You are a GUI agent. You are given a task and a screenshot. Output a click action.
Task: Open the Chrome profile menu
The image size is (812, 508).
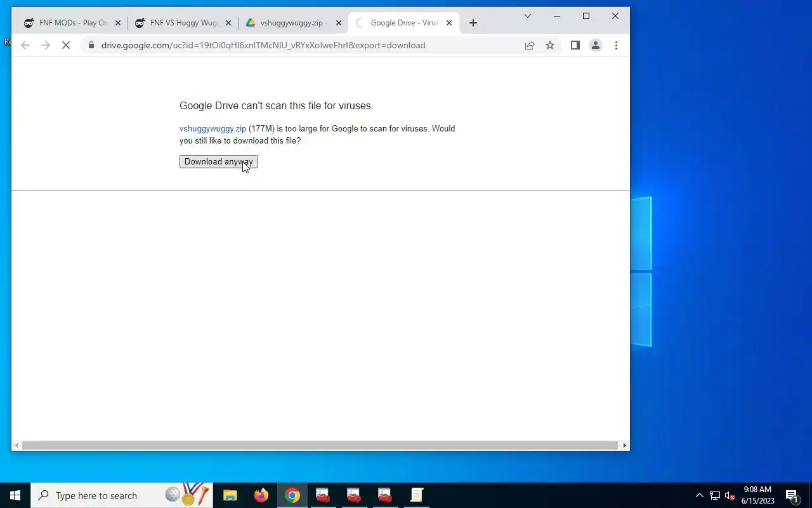[x=596, y=45]
